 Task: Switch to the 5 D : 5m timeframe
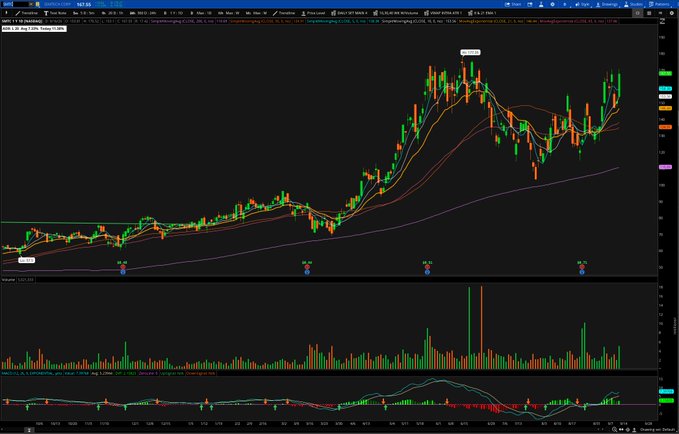tap(84, 13)
